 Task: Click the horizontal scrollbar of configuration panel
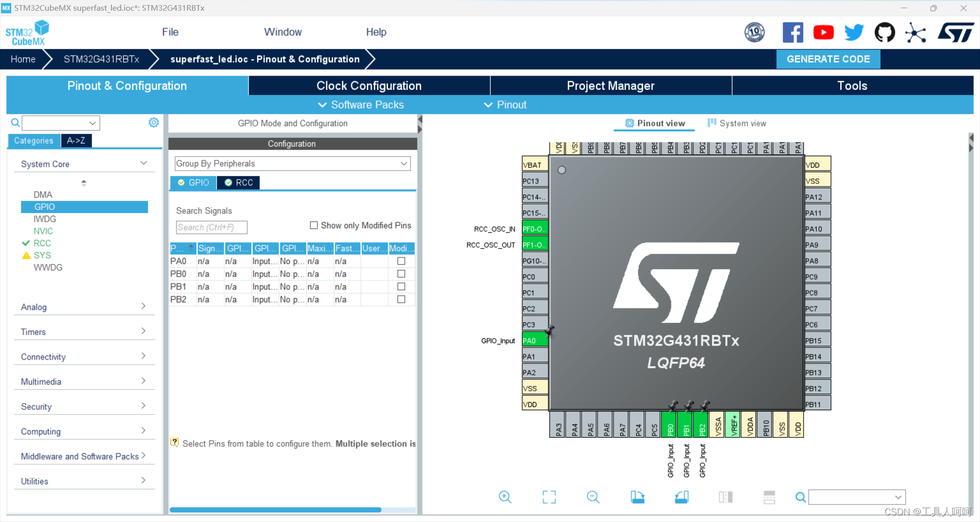pyautogui.click(x=276, y=510)
